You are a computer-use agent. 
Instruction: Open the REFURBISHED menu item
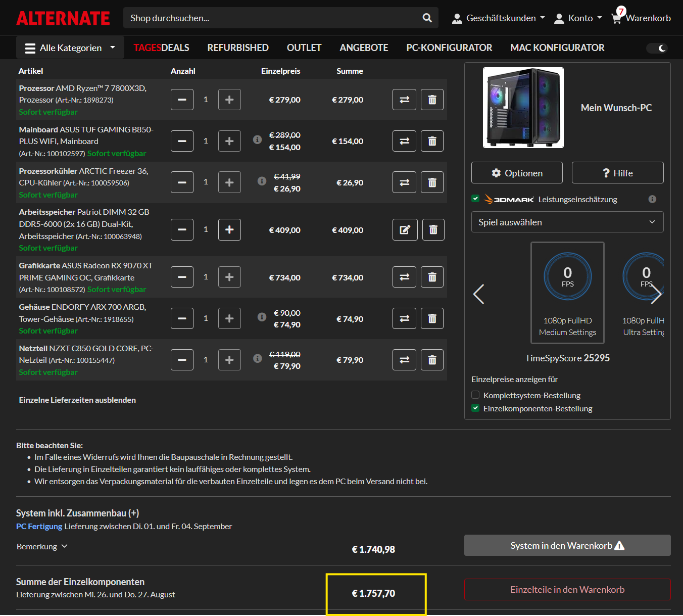(x=238, y=48)
